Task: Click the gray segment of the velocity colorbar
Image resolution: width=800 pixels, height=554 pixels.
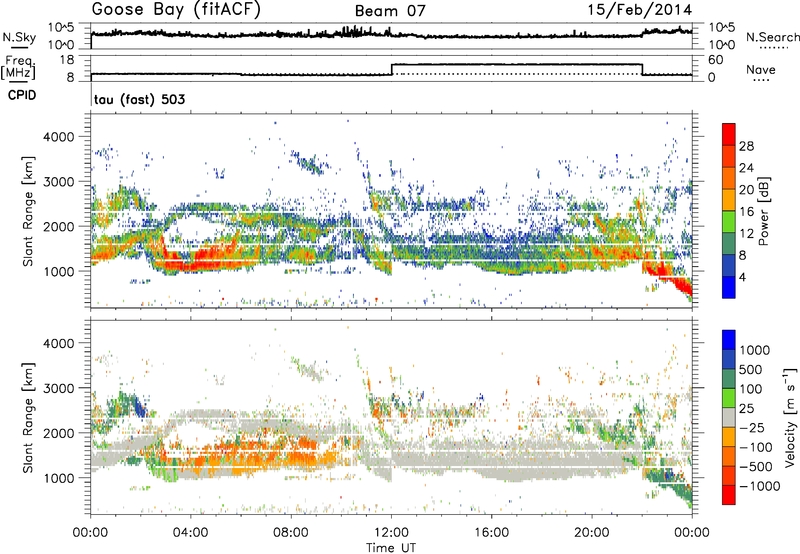Action: click(x=729, y=417)
